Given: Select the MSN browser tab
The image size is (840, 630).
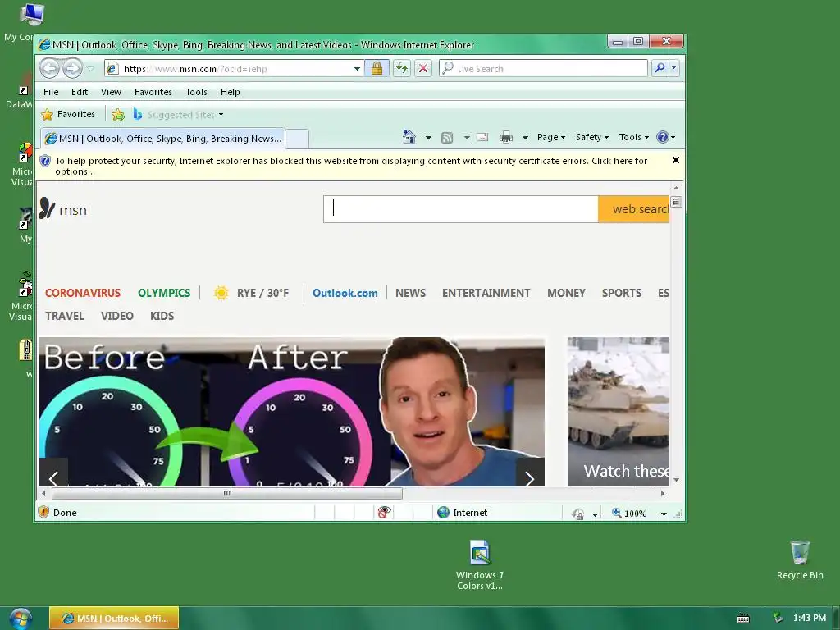Looking at the screenshot, I should click(x=163, y=138).
